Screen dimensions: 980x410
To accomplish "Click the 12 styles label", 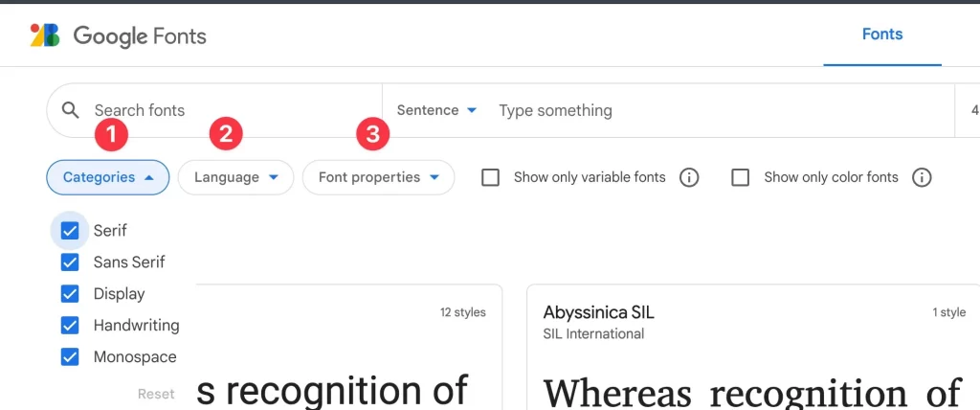I will (462, 312).
